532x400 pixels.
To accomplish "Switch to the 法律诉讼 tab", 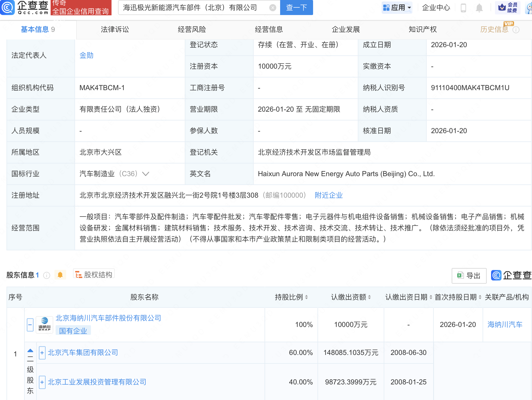I will click(115, 29).
